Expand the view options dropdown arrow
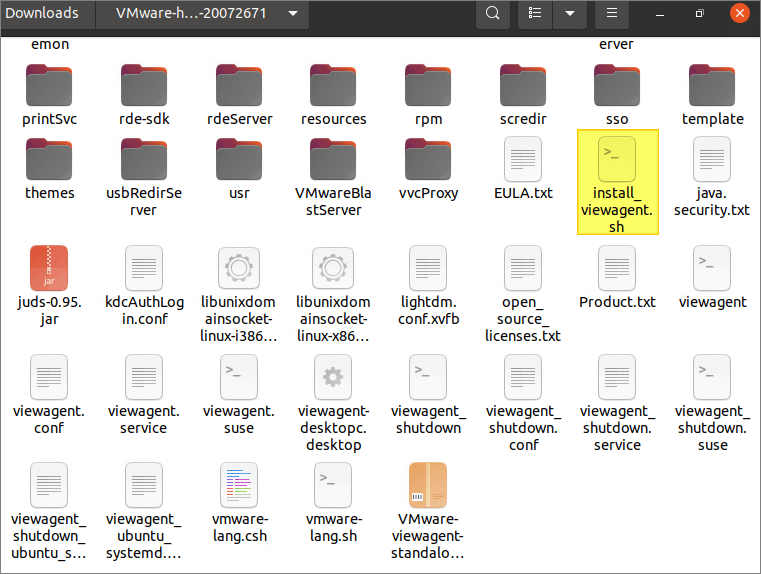The height and width of the screenshot is (574, 761). [569, 14]
